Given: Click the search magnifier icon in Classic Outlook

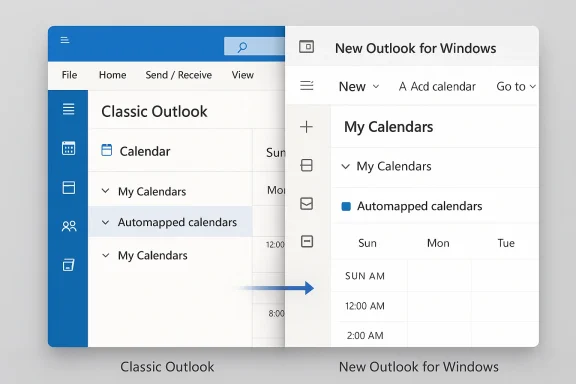Looking at the screenshot, I should [x=242, y=47].
